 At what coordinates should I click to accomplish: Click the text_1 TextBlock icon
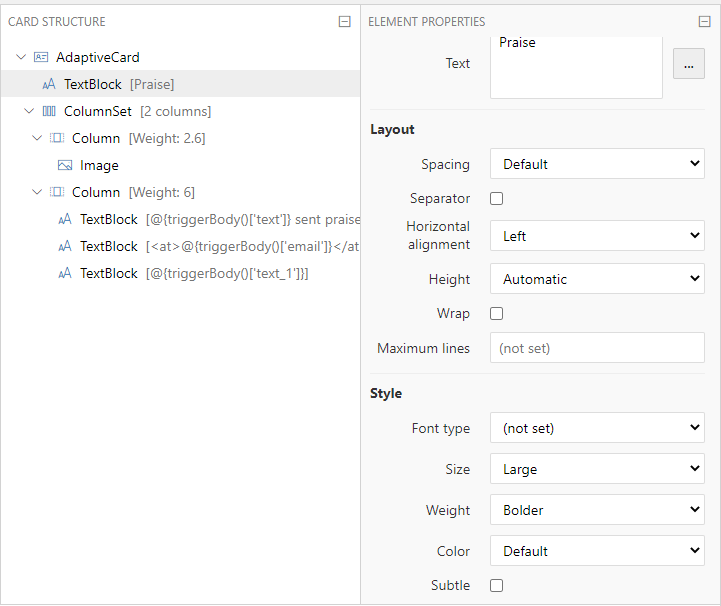point(65,274)
